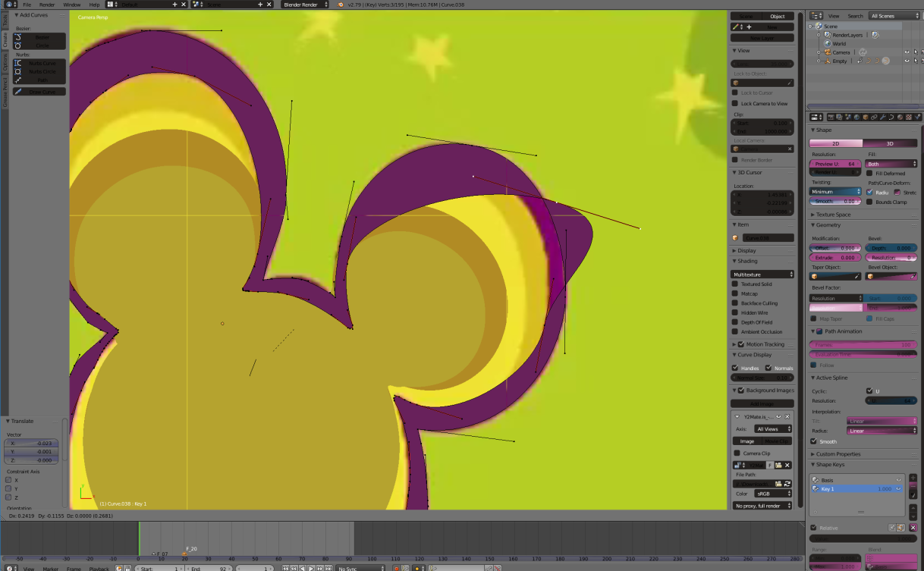Open the scene browser icon in the header
The image size is (924, 571).
tap(198, 5)
